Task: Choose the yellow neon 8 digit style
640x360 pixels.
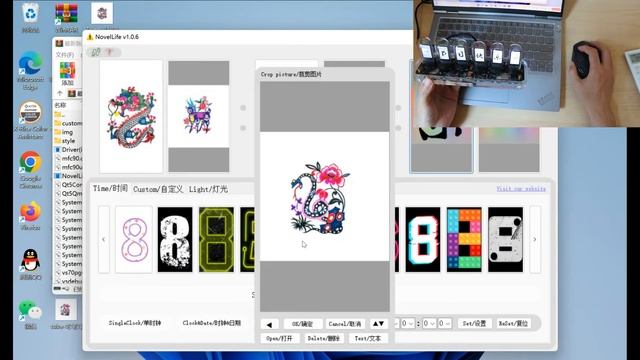Action: point(216,239)
